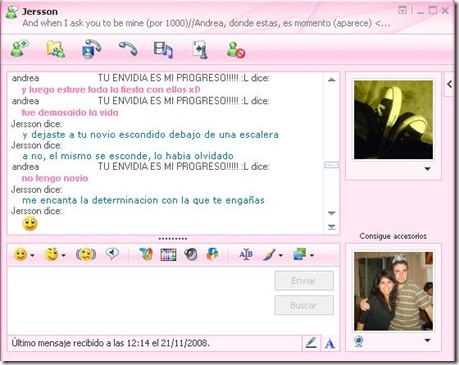Open my display picture options arrow
The image size is (459, 365).
tap(427, 340)
